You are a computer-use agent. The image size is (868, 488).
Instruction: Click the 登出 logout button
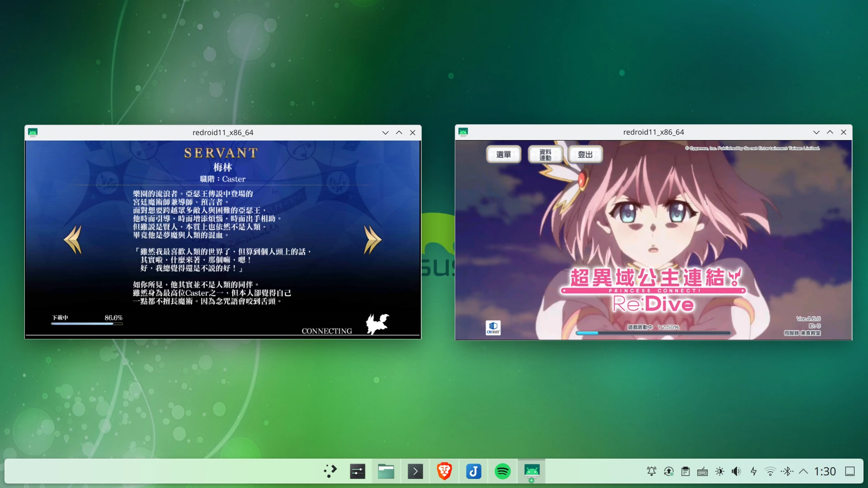coord(585,155)
